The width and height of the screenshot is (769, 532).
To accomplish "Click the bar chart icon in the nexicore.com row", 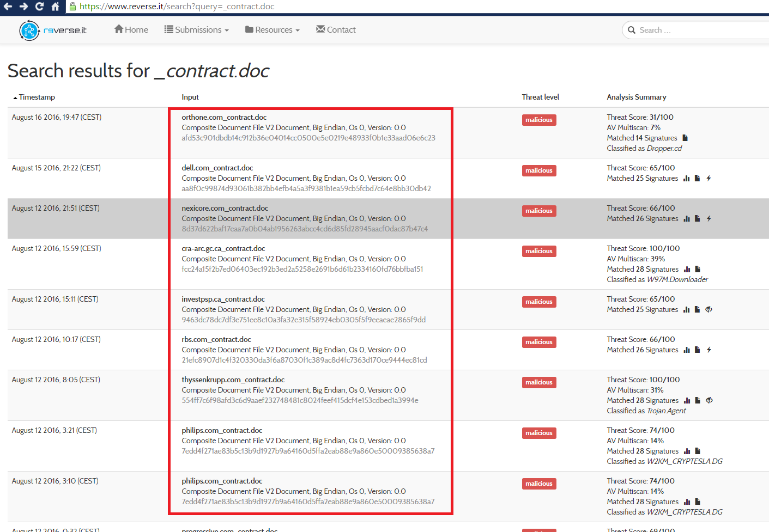I will [687, 218].
